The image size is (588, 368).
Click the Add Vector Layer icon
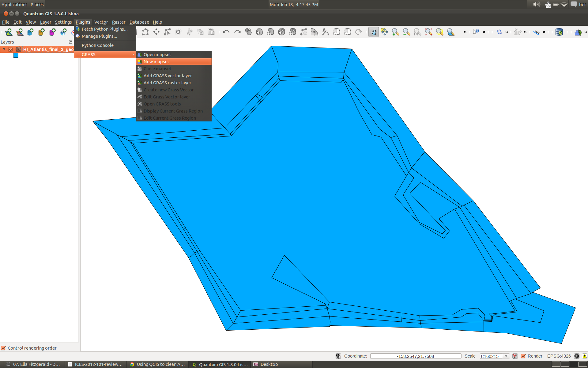(x=9, y=32)
